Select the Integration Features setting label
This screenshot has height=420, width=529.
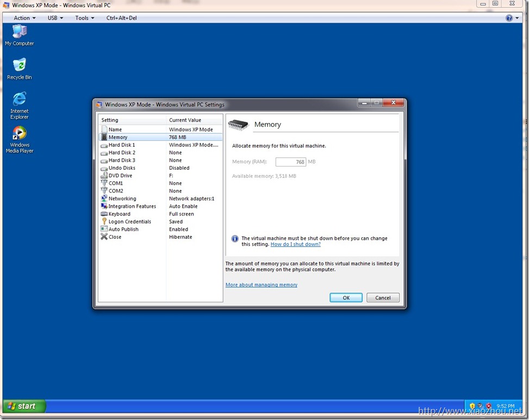point(132,206)
